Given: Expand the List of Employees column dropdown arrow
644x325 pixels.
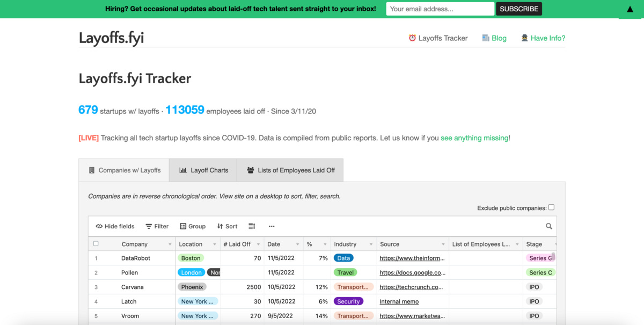Looking at the screenshot, I should tap(517, 244).
